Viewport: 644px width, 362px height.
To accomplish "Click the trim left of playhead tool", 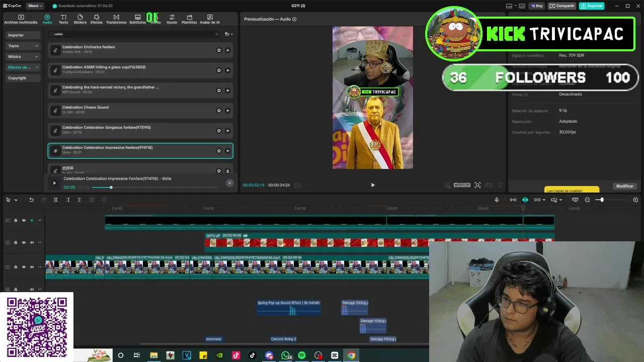I will click(x=67, y=200).
